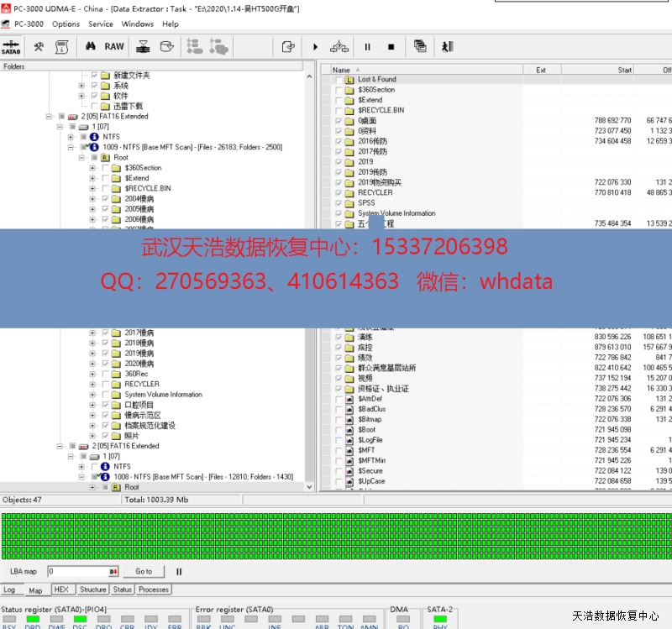Uncheck the RECYCLER folder in file list
Screen dimensions: 672x629
click(339, 192)
